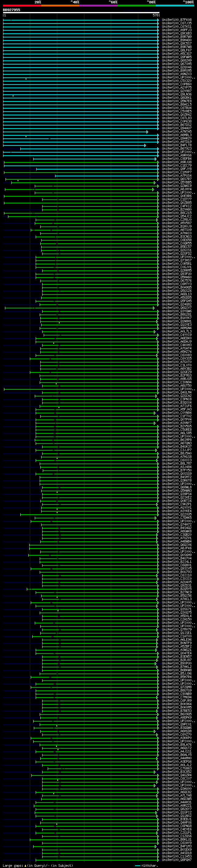
Task: Select hit UniRef100_B4FLT8
Action: (176, 145)
